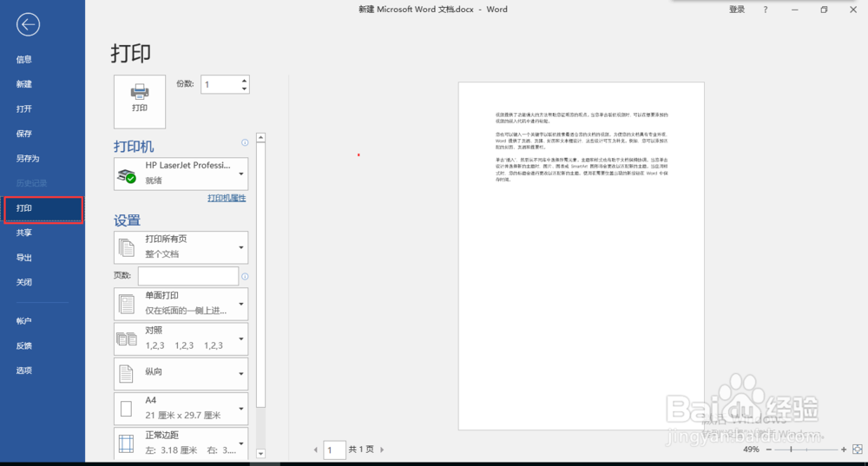The image size is (868, 466).
Task: Select 打开 in the sidebar
Action: click(23, 109)
